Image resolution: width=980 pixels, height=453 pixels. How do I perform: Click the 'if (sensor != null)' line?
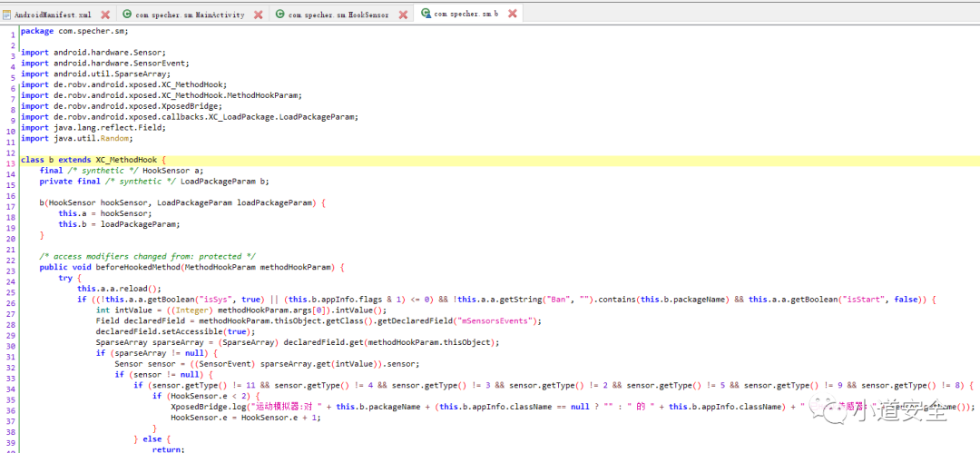(x=163, y=374)
